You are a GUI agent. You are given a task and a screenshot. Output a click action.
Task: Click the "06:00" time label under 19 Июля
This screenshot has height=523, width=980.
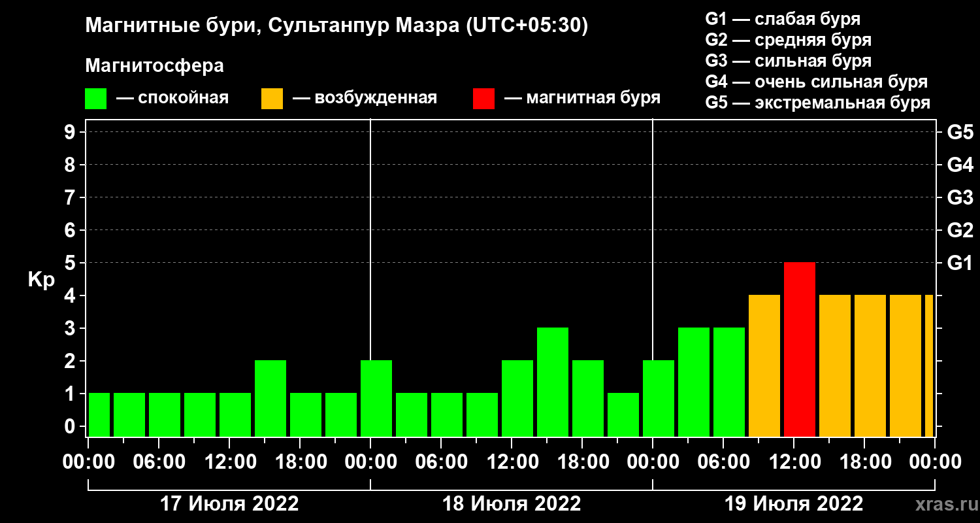tap(723, 462)
